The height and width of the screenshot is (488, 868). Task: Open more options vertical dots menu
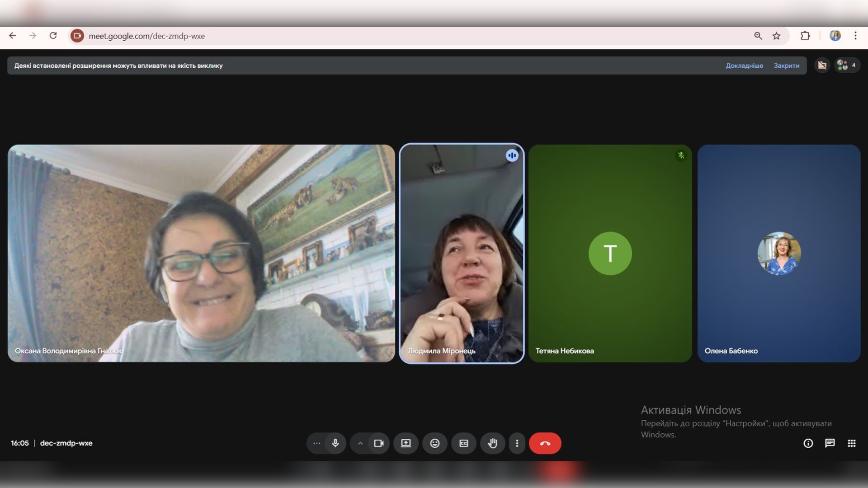pyautogui.click(x=517, y=443)
